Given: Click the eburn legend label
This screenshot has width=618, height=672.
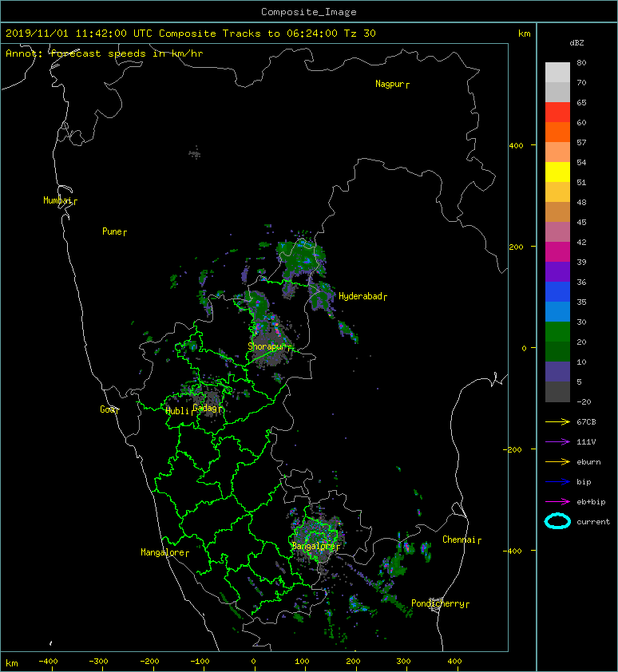Looking at the screenshot, I should click(588, 461).
